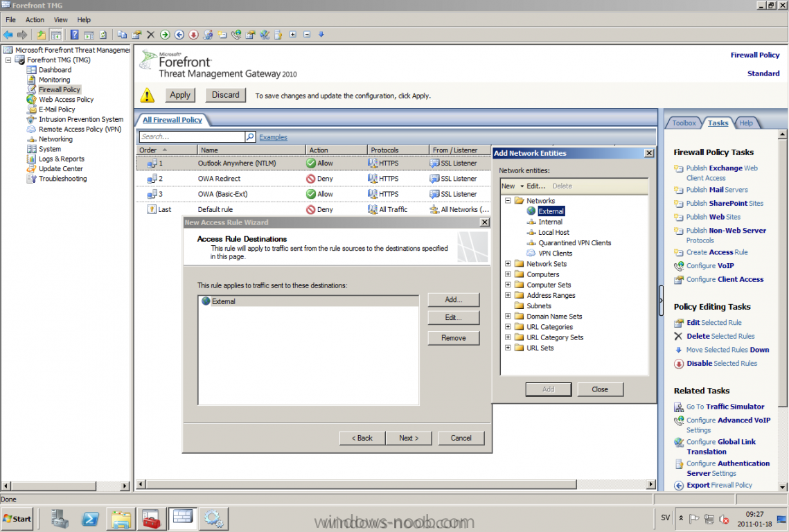Image resolution: width=789 pixels, height=532 pixels.
Task: Click the phone-and-globe VoIP toolbar icon
Action: [x=236, y=35]
